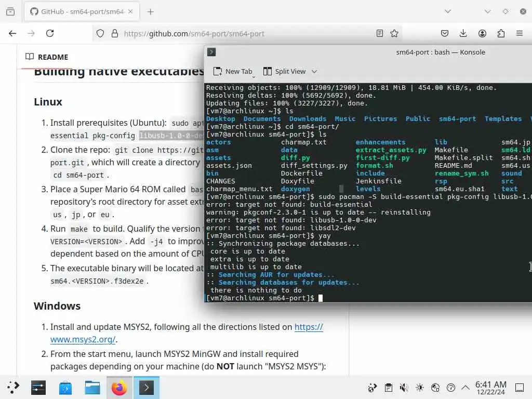
Task: List all tabs dropdown arrow
Action: tap(448, 11)
